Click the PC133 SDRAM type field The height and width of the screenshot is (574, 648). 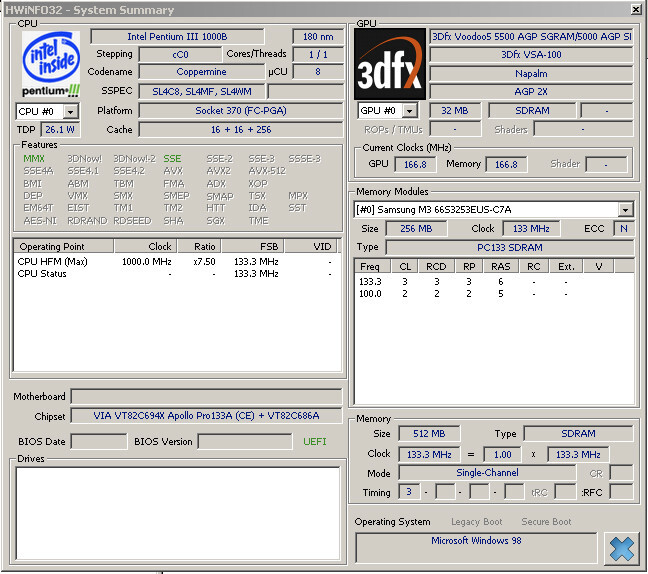[x=510, y=248]
